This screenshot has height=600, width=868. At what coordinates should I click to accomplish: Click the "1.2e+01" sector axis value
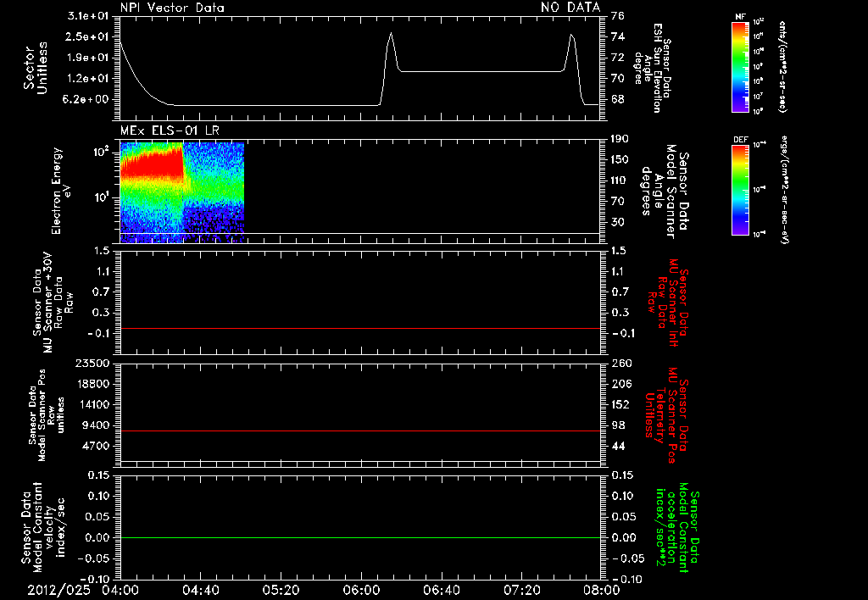[88, 79]
